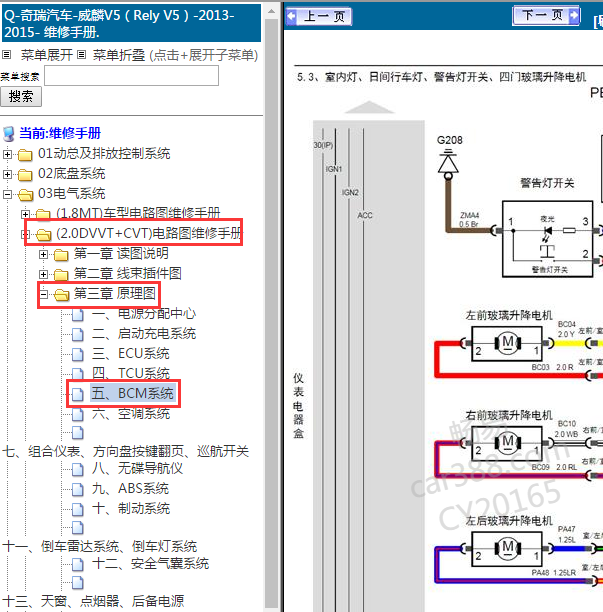Click document icon beside 三、ECU系统
The width and height of the screenshot is (603, 612).
point(78,354)
